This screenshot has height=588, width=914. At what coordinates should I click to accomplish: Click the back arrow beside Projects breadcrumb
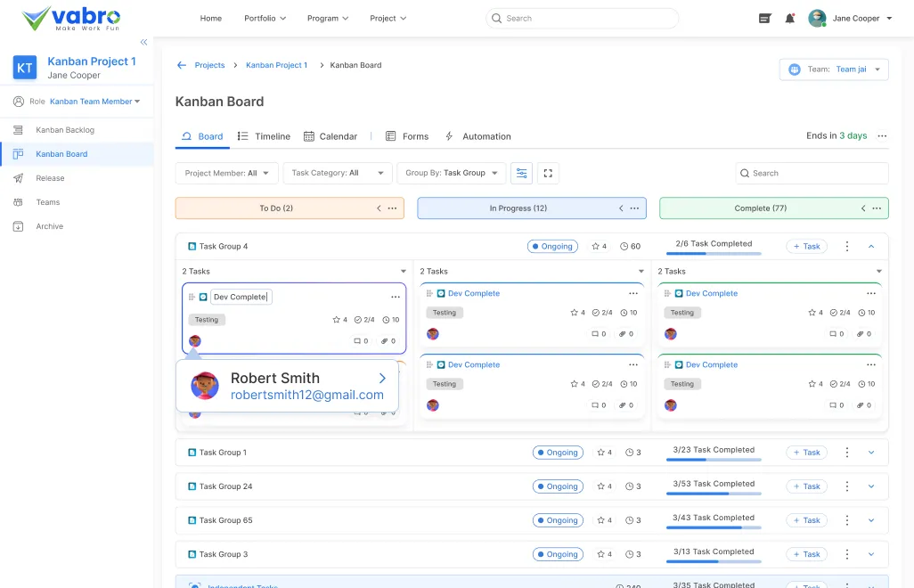(x=182, y=65)
